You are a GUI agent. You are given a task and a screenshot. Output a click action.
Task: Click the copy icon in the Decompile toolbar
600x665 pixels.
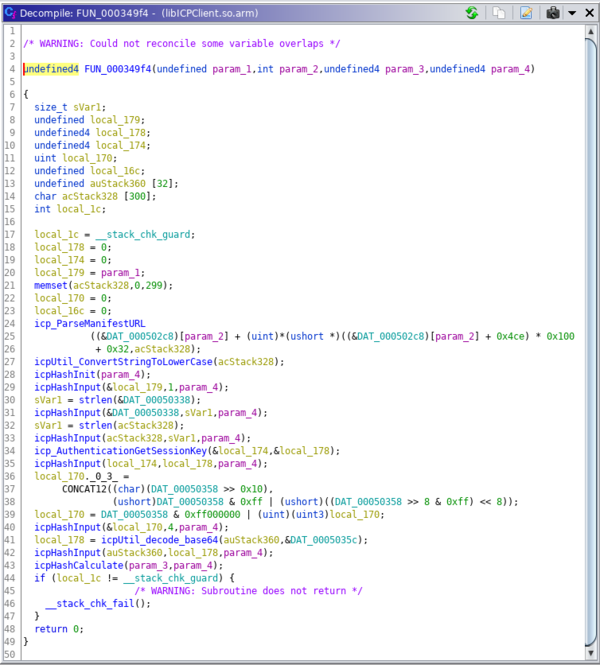point(499,13)
